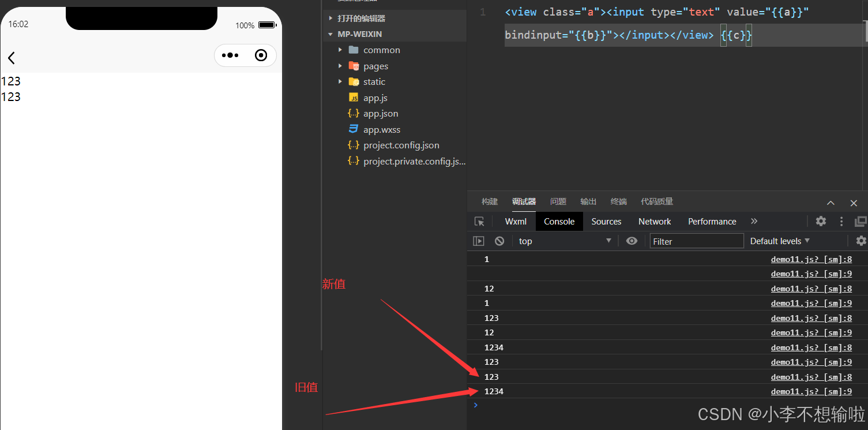
Task: Go back with simulator back arrow
Action: (x=11, y=57)
